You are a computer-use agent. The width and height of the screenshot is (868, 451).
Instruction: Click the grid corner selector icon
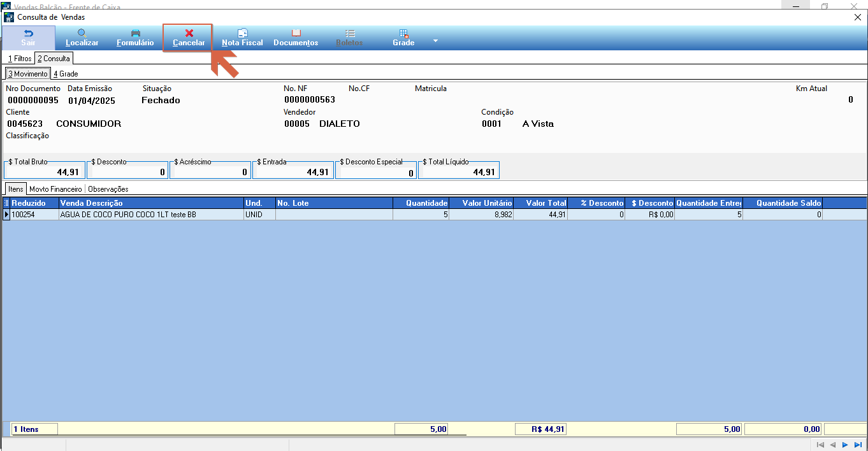click(x=7, y=203)
